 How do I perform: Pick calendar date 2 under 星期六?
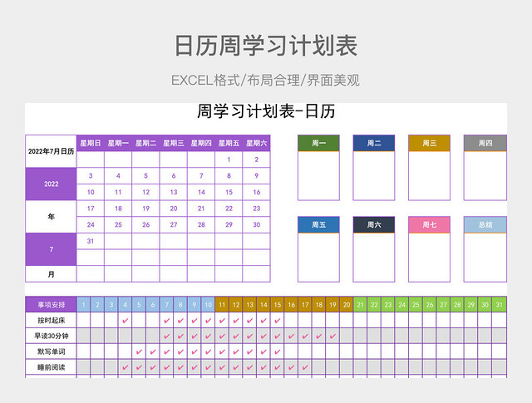(x=257, y=160)
